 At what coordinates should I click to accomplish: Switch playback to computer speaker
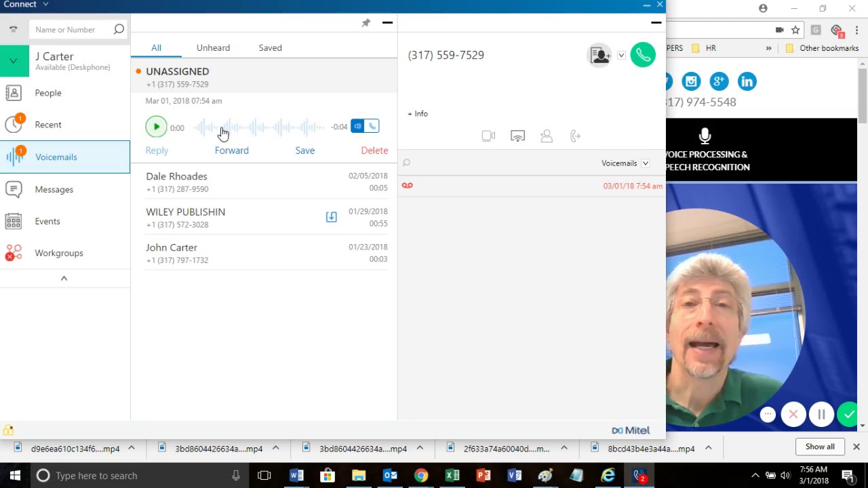click(357, 126)
